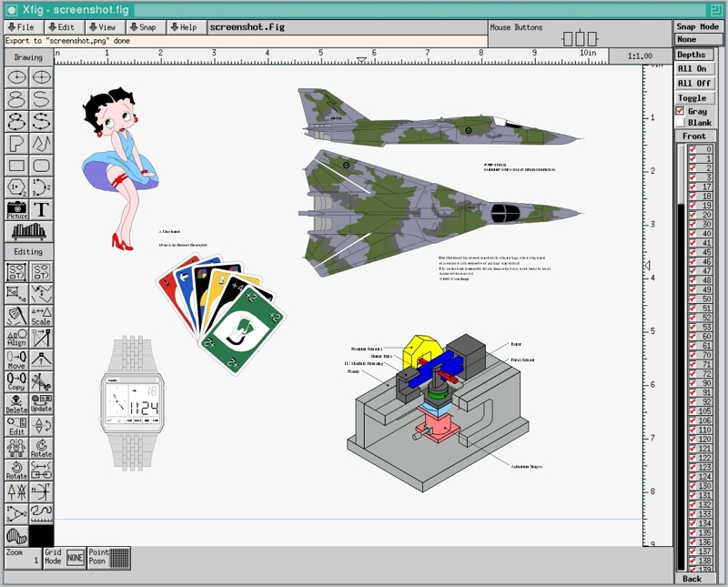This screenshot has width=728, height=587.
Task: Click the All On depths button
Action: [x=693, y=69]
